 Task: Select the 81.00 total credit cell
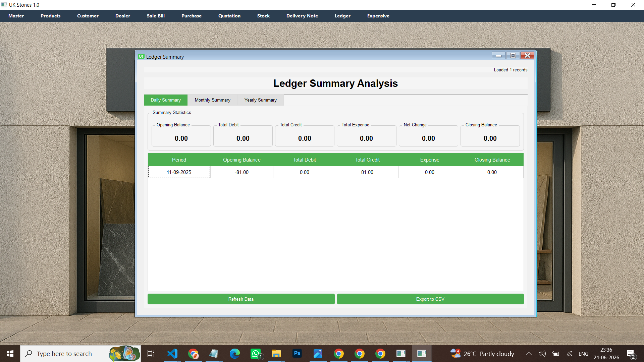367,172
